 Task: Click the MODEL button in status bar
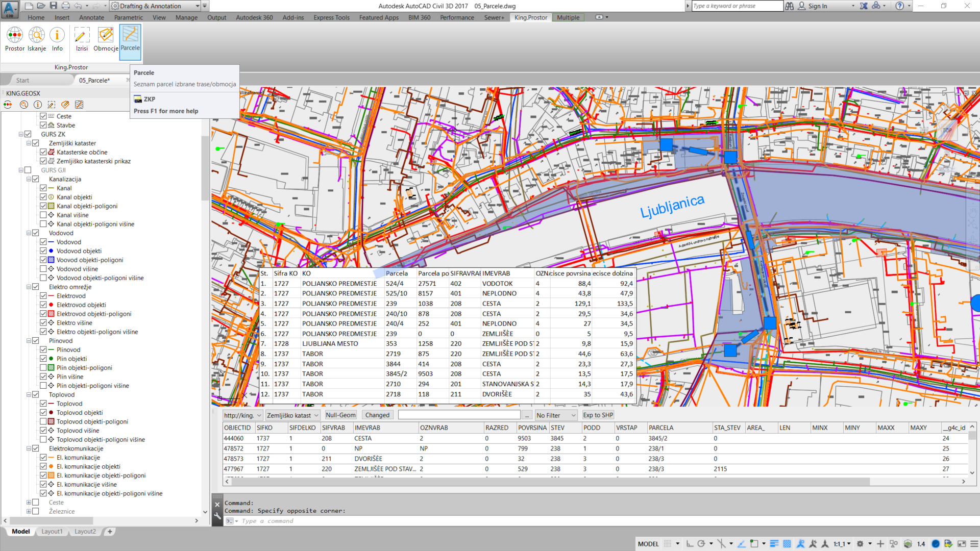(648, 544)
